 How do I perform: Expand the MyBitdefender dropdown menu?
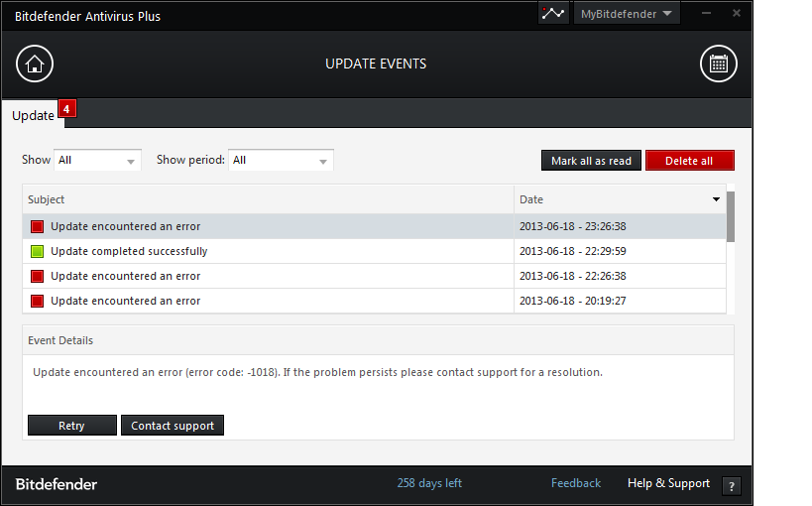pyautogui.click(x=626, y=14)
